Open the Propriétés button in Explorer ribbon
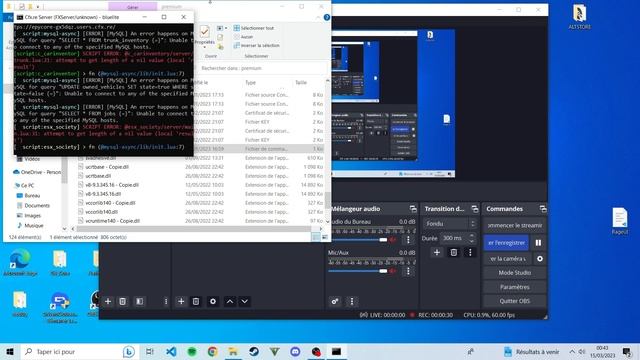 (x=204, y=36)
